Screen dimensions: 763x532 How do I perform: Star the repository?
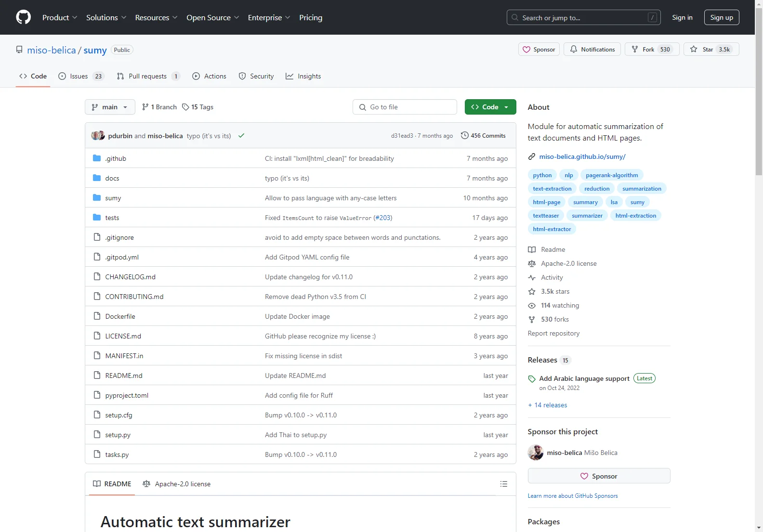tap(711, 50)
